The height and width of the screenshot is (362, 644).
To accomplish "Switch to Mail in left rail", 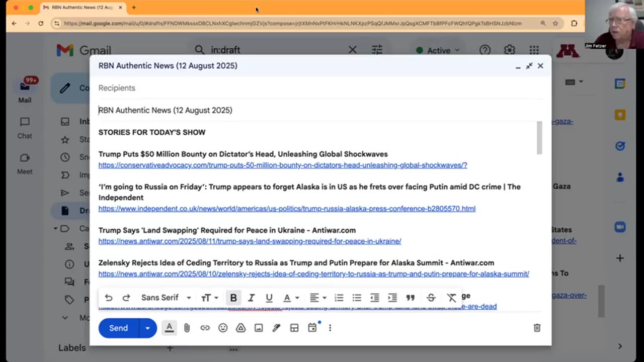I will (x=25, y=91).
